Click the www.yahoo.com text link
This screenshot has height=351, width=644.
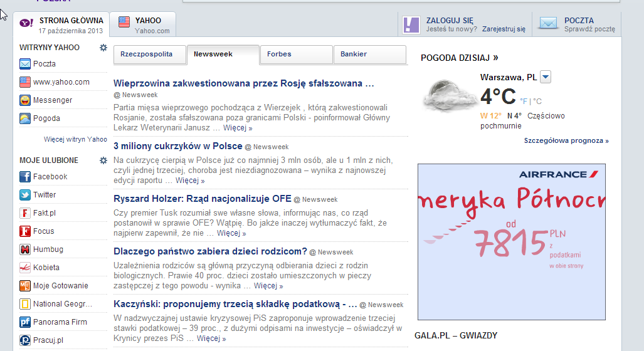coord(61,81)
